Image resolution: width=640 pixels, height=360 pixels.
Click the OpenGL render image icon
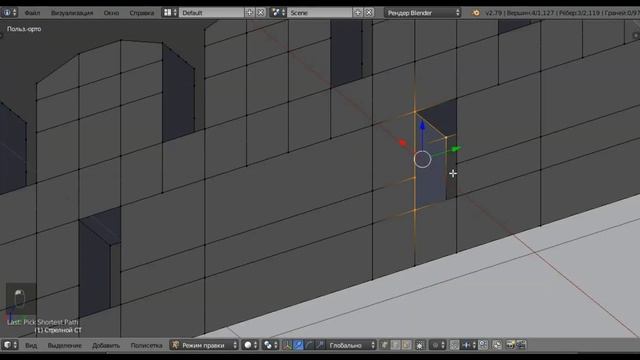click(510, 345)
